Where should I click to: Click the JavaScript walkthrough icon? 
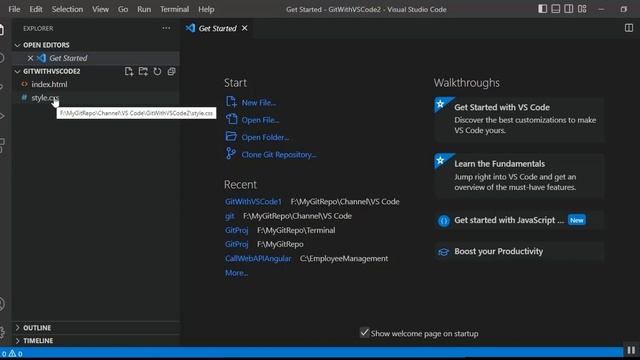point(444,221)
